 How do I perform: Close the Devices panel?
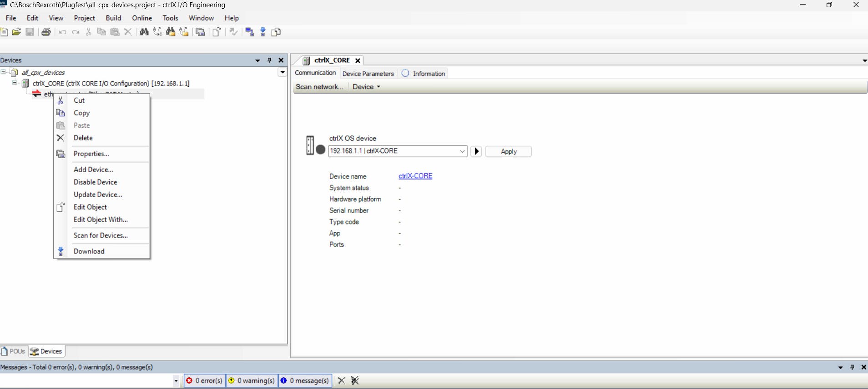point(281,60)
